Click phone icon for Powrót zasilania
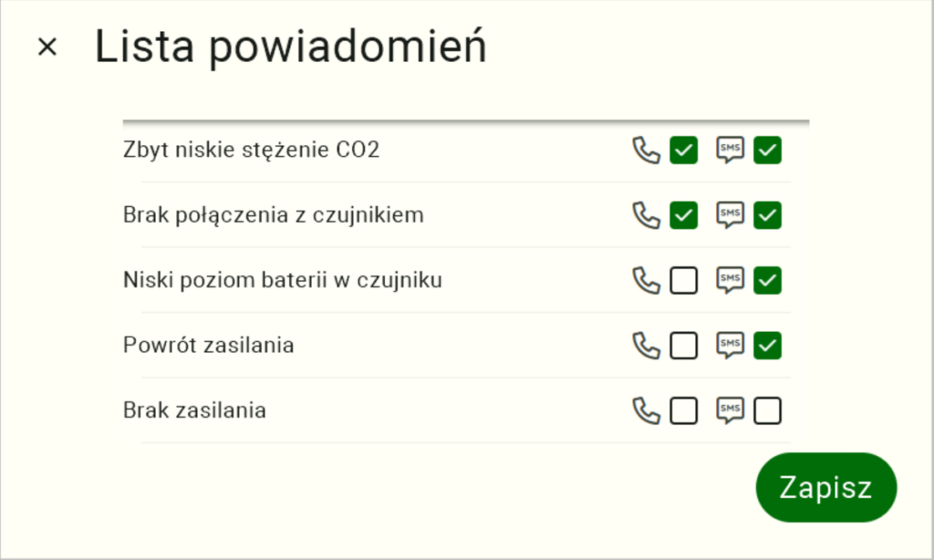This screenshot has width=934, height=560. click(647, 346)
